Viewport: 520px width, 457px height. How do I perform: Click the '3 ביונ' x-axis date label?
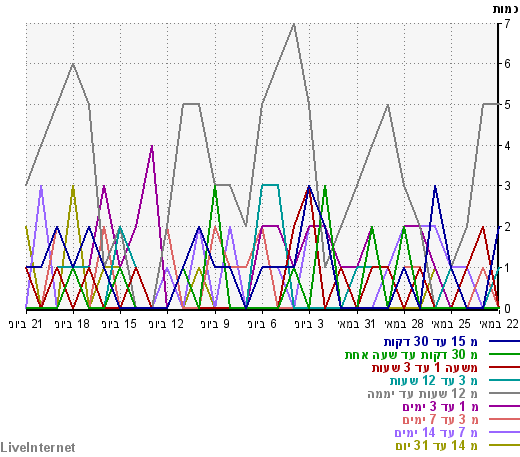[309, 324]
